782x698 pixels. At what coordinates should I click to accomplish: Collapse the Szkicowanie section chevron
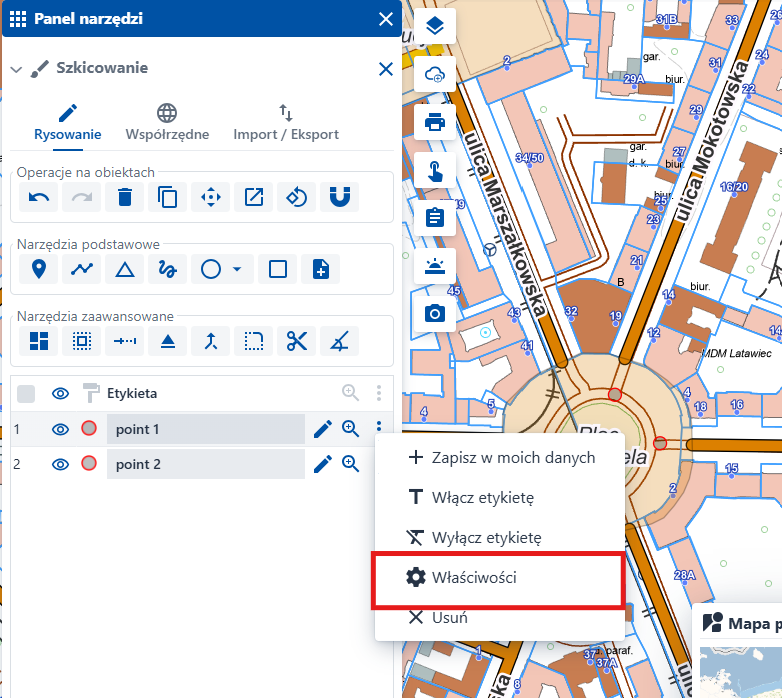(16, 69)
